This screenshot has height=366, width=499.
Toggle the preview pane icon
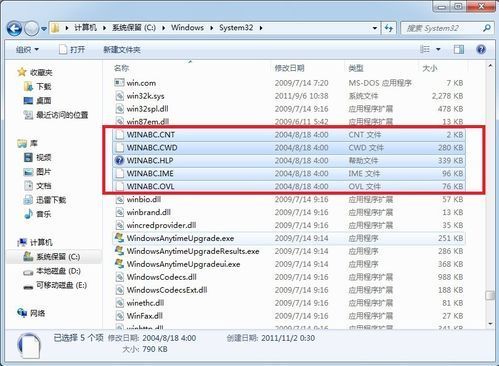point(459,49)
